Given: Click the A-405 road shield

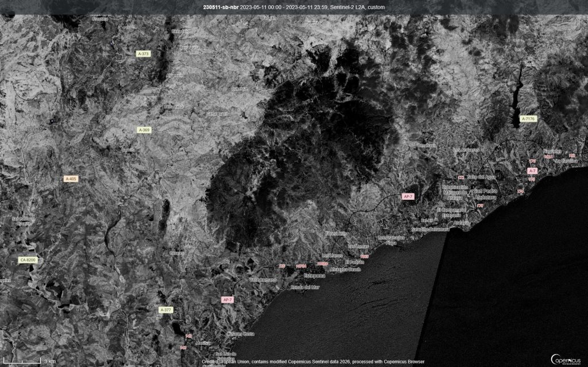Looking at the screenshot, I should pyautogui.click(x=71, y=179).
